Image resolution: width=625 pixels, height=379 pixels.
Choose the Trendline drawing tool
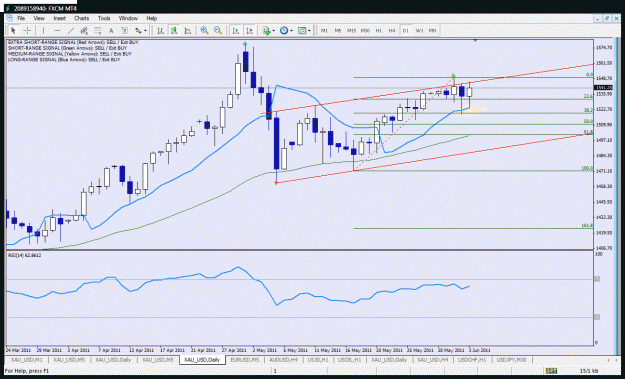(71, 31)
